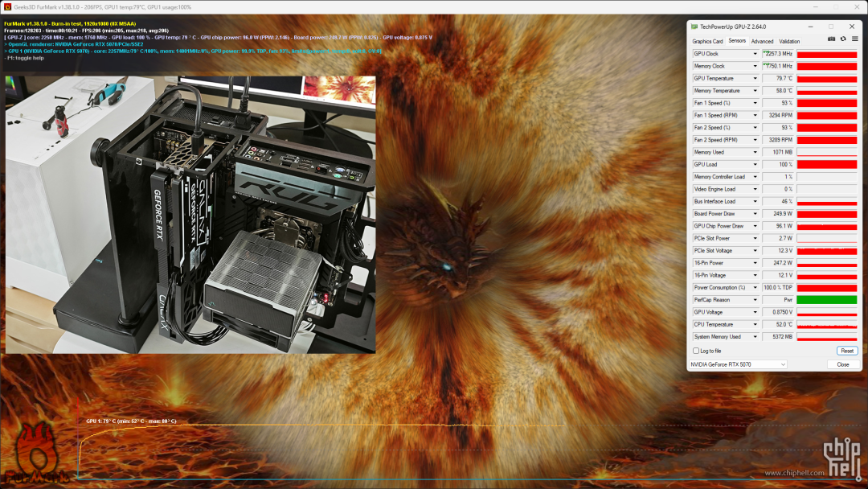Click the PCIe Slot Voltage history graph

coord(827,251)
